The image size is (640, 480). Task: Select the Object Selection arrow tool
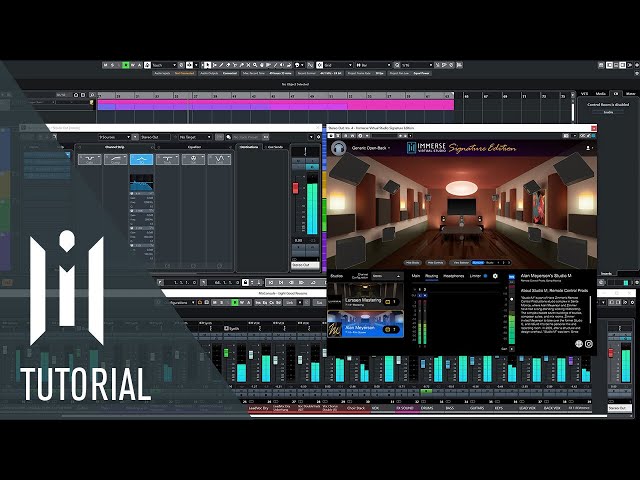tap(207, 65)
